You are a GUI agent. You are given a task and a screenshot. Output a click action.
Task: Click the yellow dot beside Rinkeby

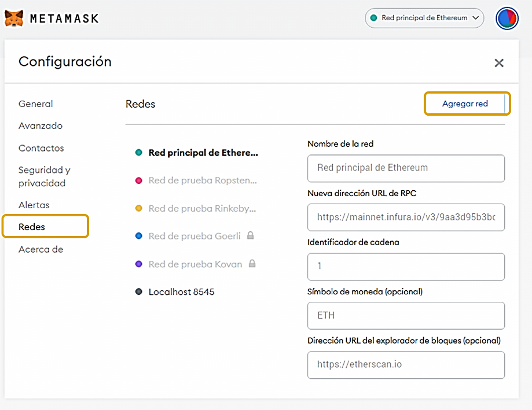coord(139,208)
